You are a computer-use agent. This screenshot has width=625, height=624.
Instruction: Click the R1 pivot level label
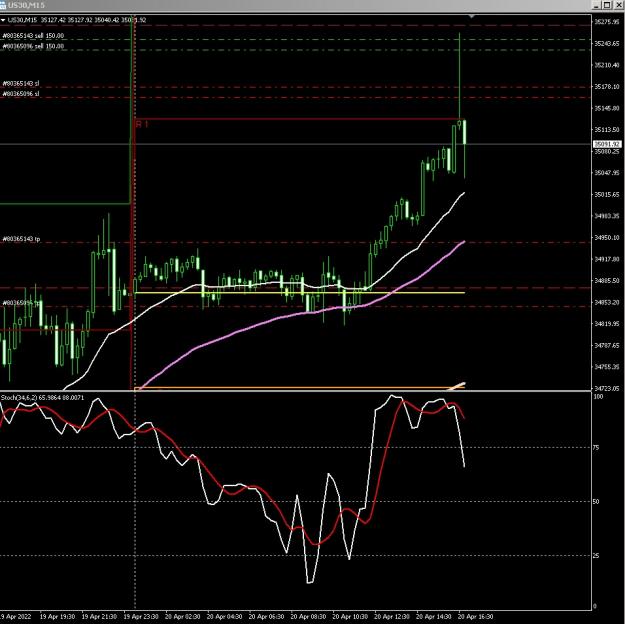click(142, 124)
